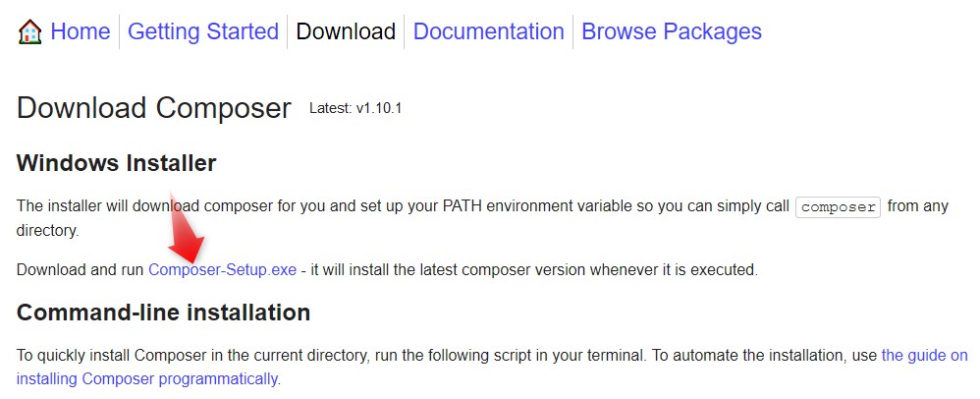
Task: Click the "Download Composer" page heading
Action: tap(154, 108)
